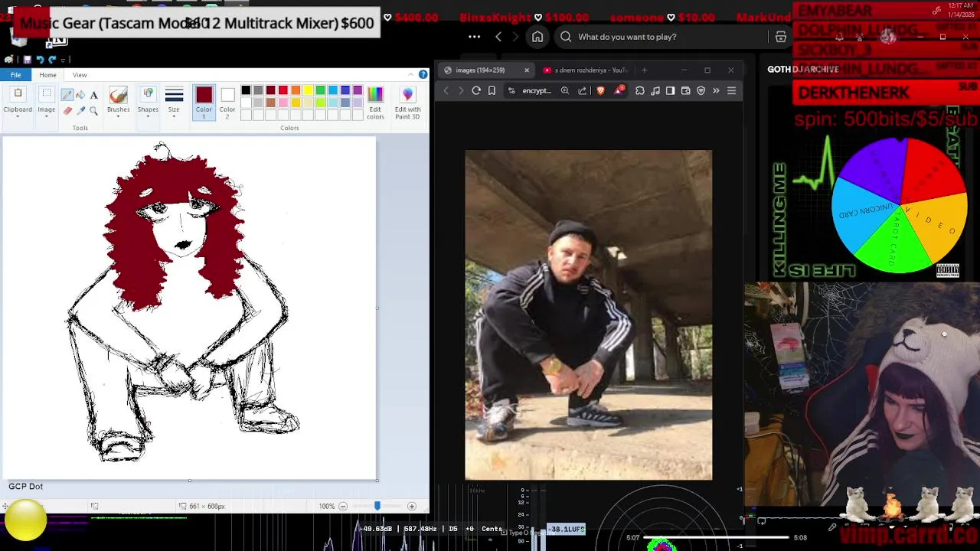Reload the page in Brave browser
Viewport: 980px width, 551px height.
coord(476,90)
